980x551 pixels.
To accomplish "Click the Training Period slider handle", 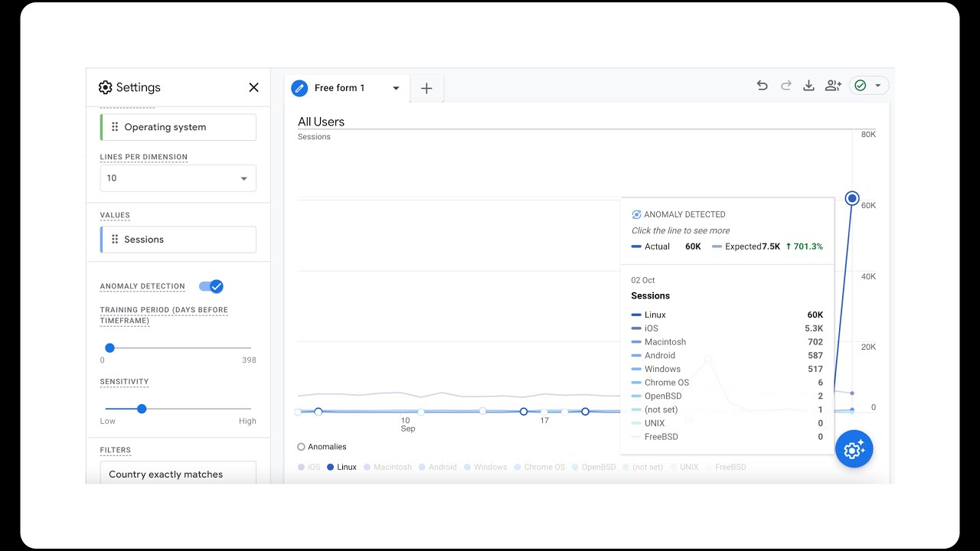I will [109, 347].
